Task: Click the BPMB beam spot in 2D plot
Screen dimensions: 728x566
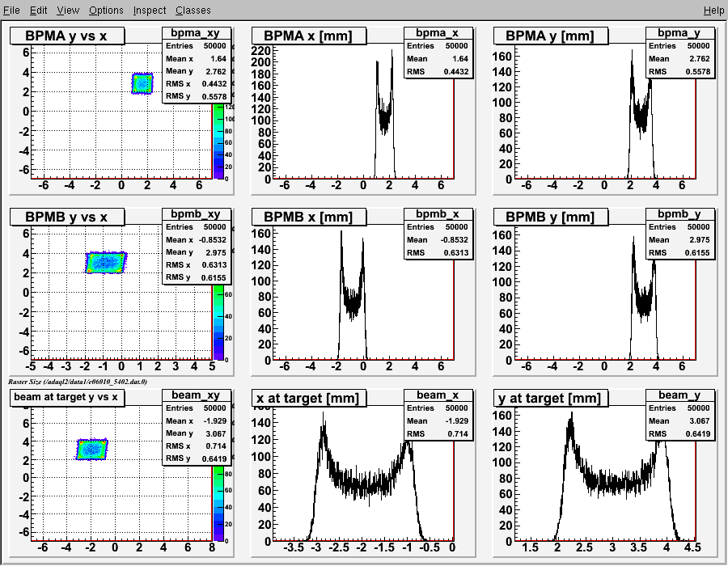Action: coord(106,263)
